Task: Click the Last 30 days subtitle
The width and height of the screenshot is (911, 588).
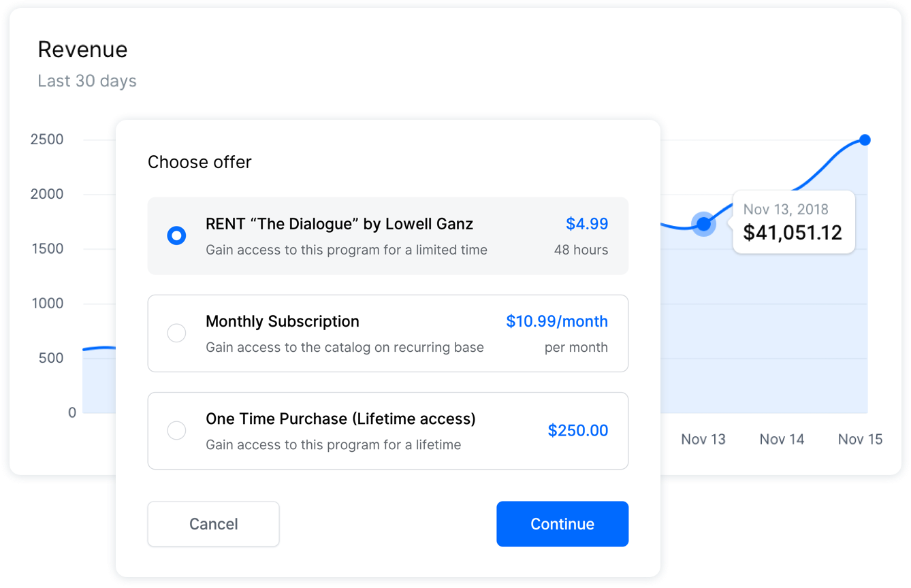Action: (x=87, y=81)
